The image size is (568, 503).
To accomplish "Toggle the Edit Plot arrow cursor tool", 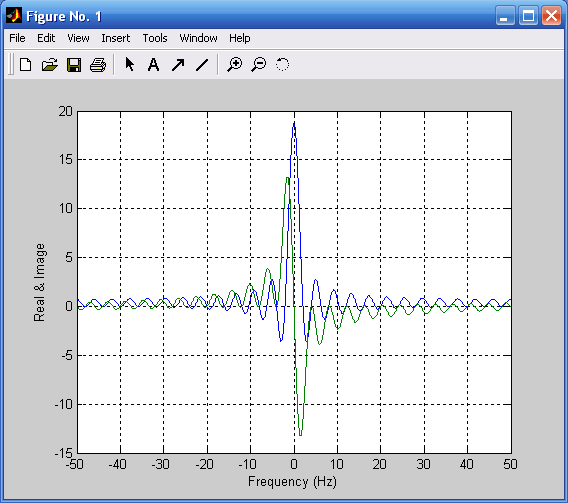I will [129, 64].
